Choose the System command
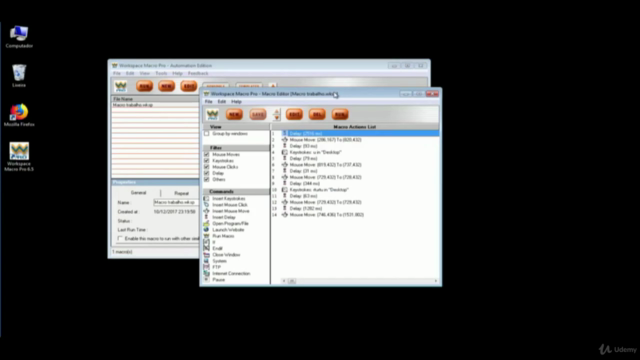This screenshot has width=640, height=360. click(x=219, y=261)
